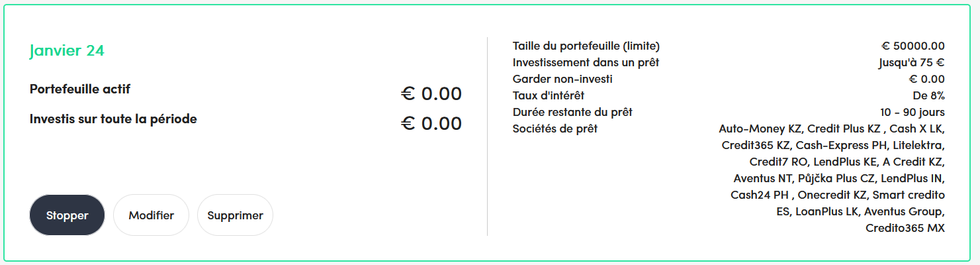This screenshot has height=265, width=980.
Task: Select the Supprimer button
Action: tap(235, 215)
